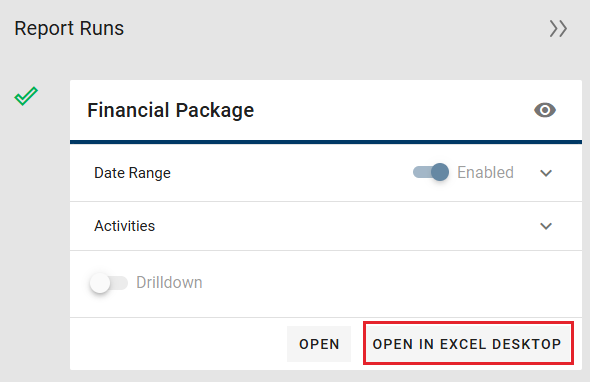Click the Drilldown label text
The width and height of the screenshot is (590, 382).
[169, 283]
